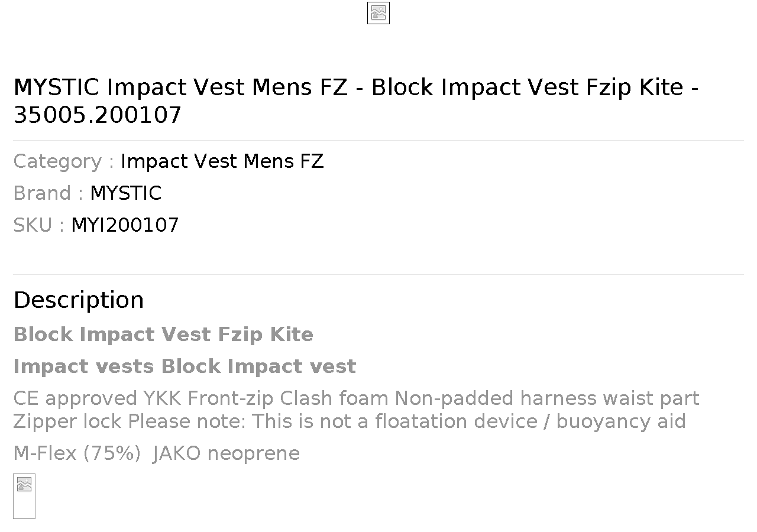Click the M-Flex (75%) JAKO neoprene text

(x=156, y=453)
